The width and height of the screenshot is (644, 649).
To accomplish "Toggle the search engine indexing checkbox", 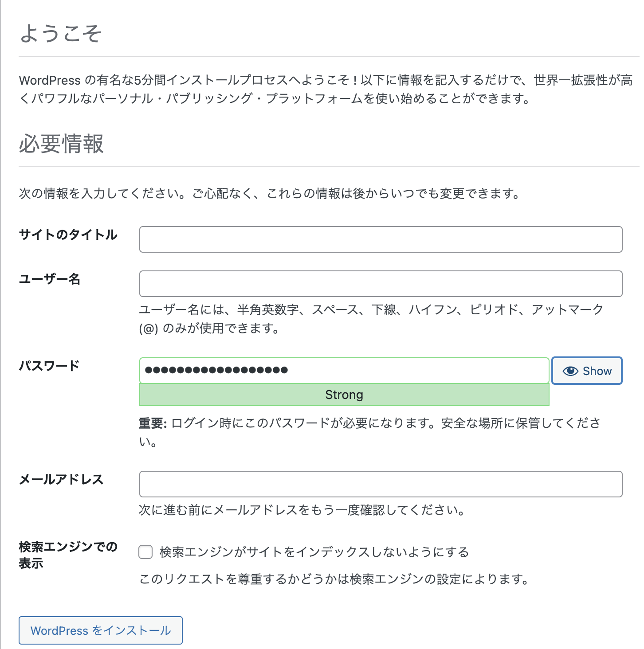I will tap(145, 552).
